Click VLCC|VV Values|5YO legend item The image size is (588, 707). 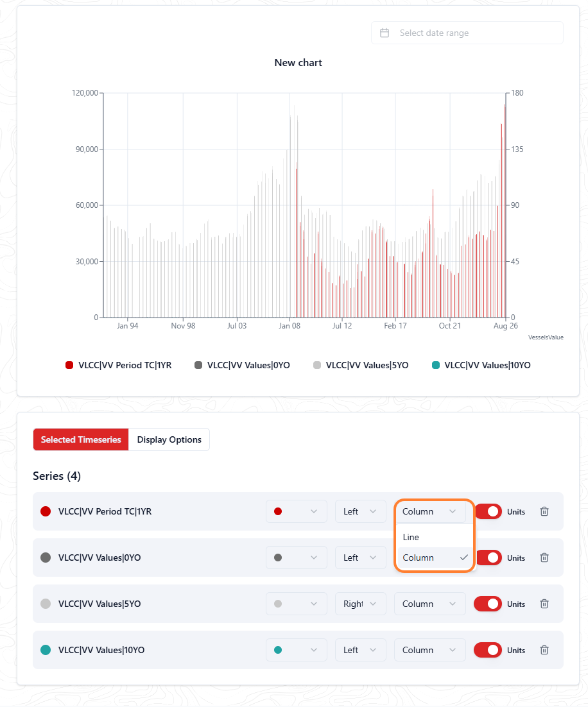click(x=361, y=365)
